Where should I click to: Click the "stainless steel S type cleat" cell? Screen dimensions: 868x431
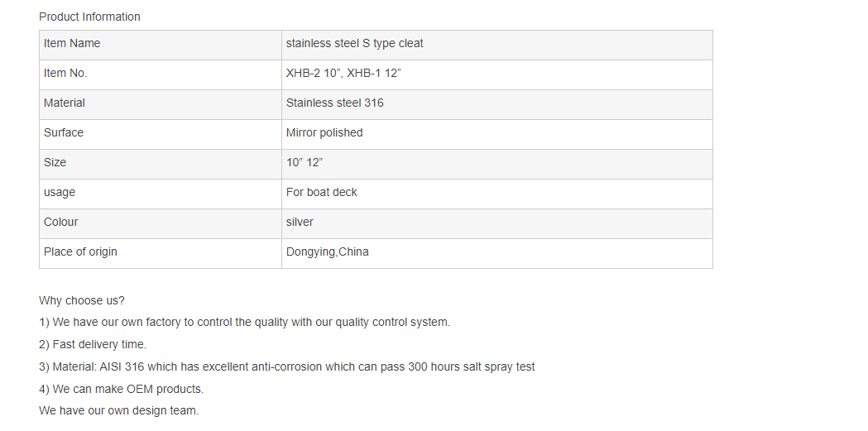point(354,43)
